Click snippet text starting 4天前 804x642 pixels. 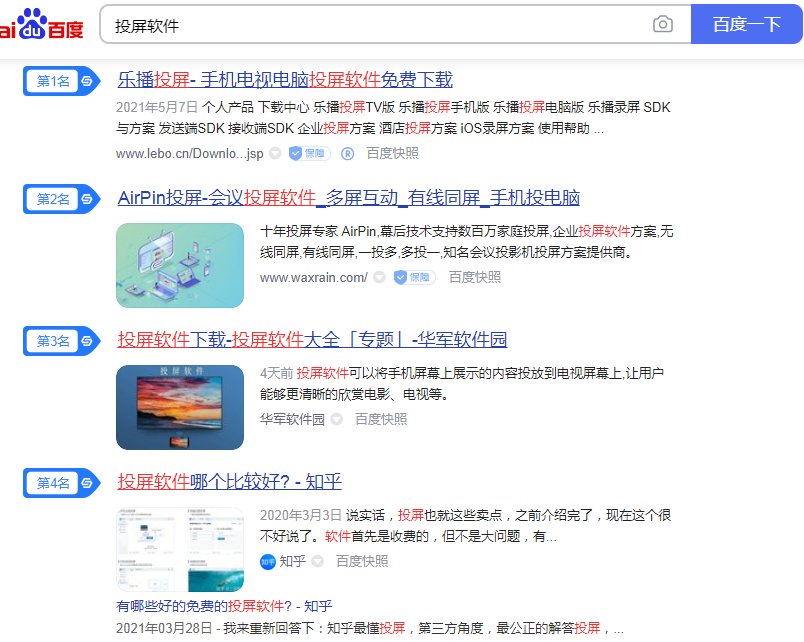coord(461,384)
